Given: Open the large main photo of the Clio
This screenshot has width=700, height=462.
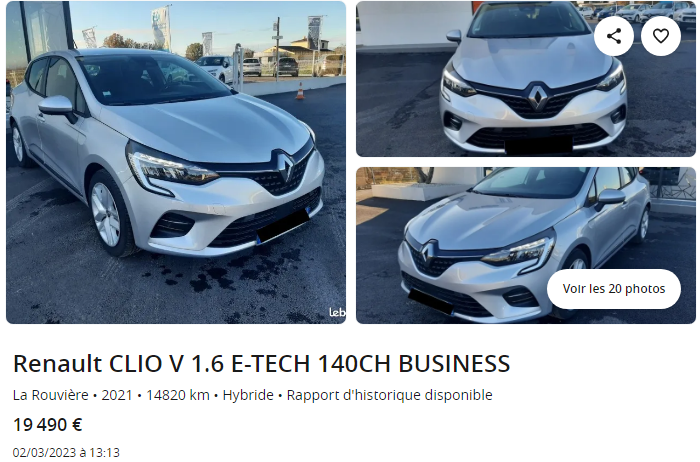Looking at the screenshot, I should [176, 162].
